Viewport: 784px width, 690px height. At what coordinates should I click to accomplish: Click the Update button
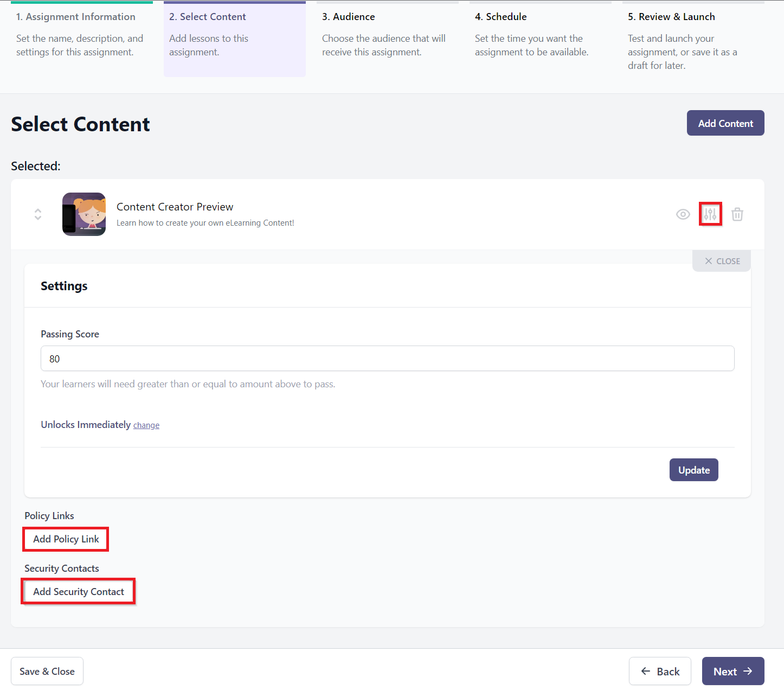694,470
